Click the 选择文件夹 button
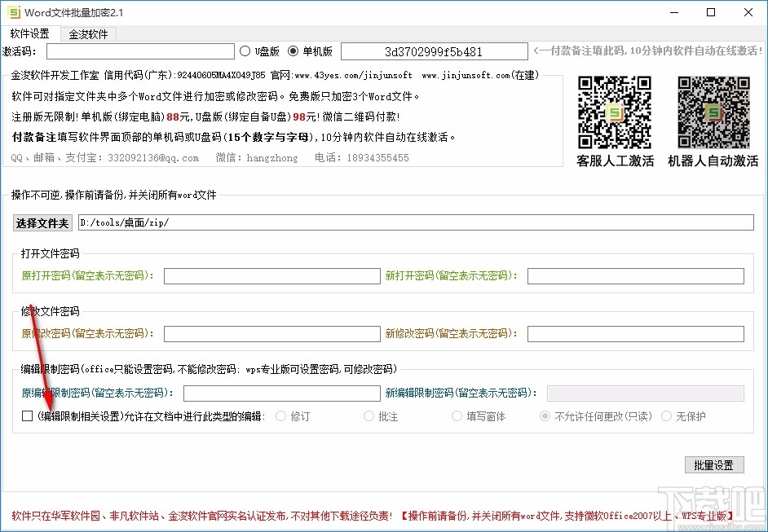The width and height of the screenshot is (768, 532). [42, 222]
